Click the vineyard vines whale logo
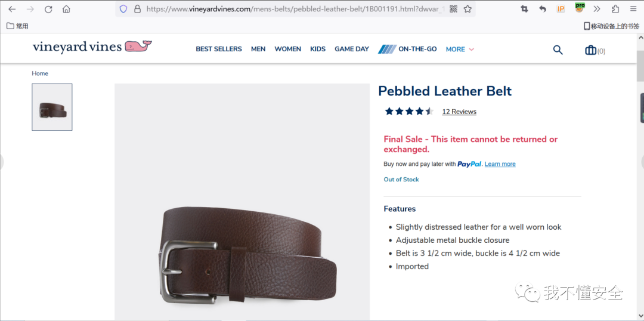 pyautogui.click(x=92, y=47)
